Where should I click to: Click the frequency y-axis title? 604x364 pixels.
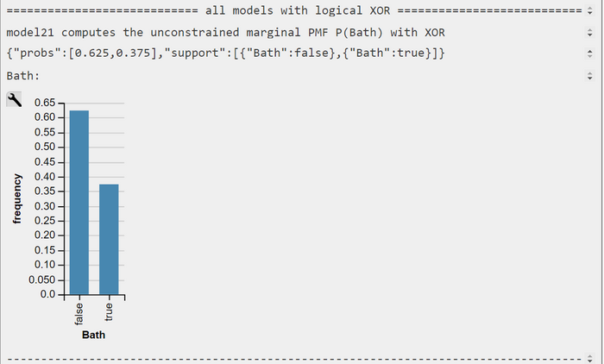click(x=17, y=198)
